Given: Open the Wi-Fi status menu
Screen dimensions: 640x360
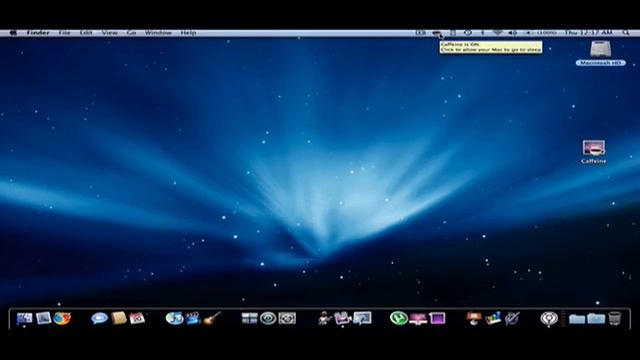Looking at the screenshot, I should pos(497,33).
